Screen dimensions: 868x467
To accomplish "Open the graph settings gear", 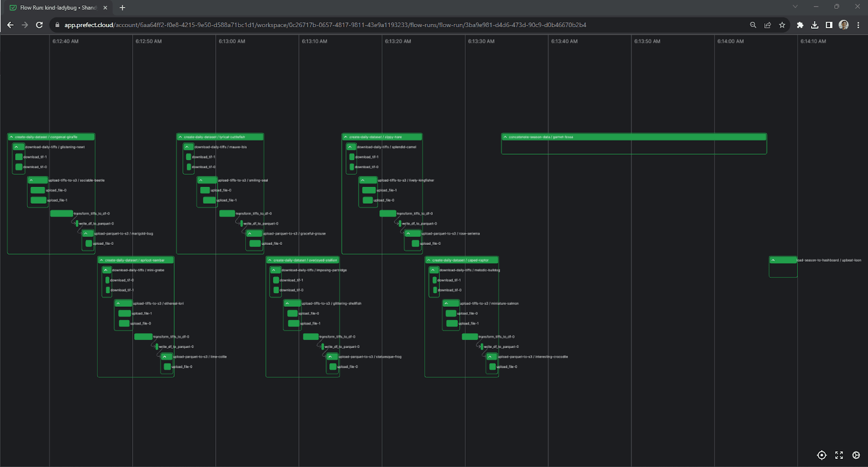I will (x=856, y=455).
